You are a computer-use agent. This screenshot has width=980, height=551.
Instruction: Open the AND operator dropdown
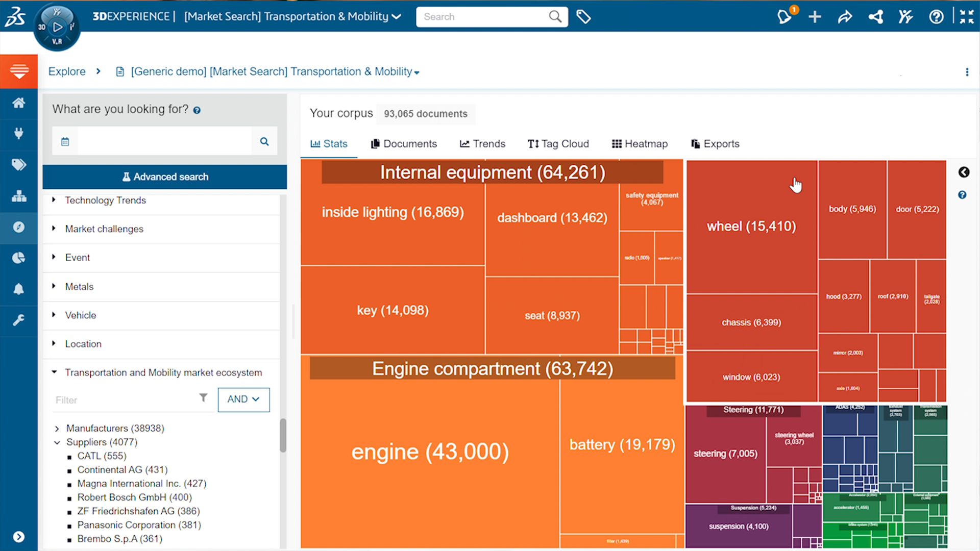point(243,399)
